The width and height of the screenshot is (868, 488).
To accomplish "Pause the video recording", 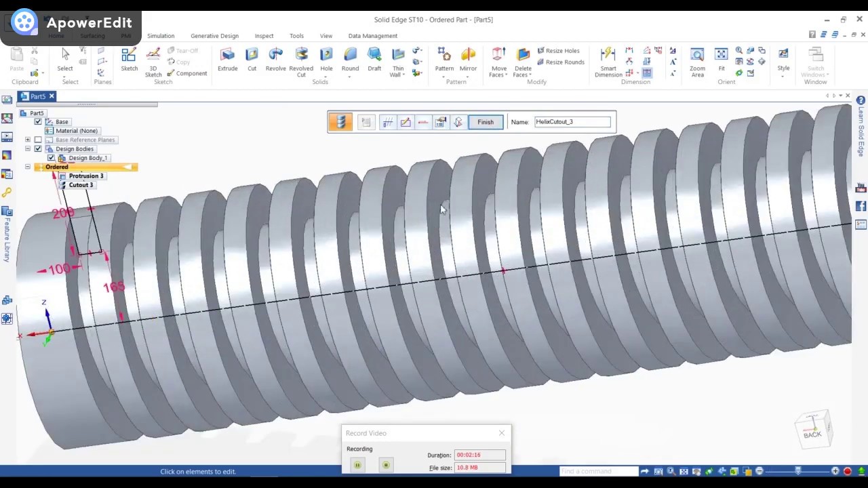I will tap(357, 465).
